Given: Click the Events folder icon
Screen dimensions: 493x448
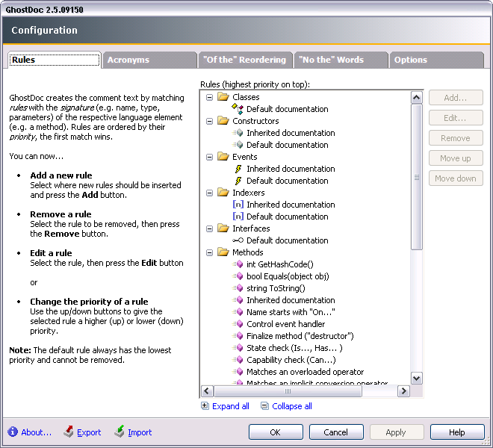Looking at the screenshot, I should (223, 156).
